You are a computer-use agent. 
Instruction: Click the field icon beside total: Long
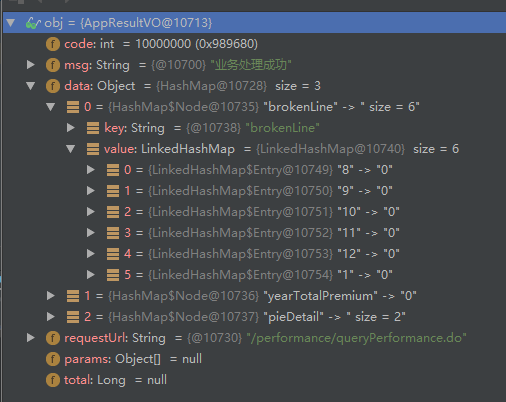[x=53, y=380]
